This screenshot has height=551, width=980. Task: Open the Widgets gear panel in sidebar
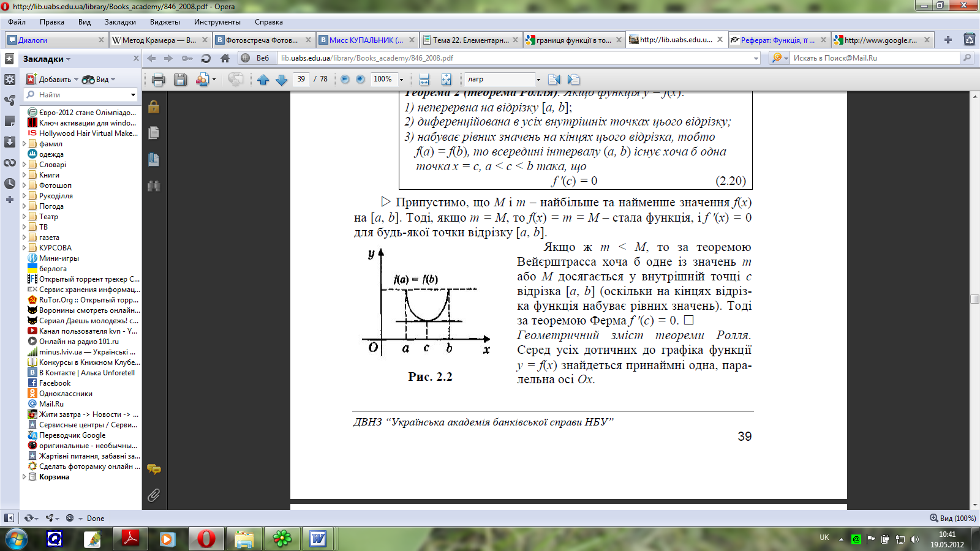(x=9, y=80)
